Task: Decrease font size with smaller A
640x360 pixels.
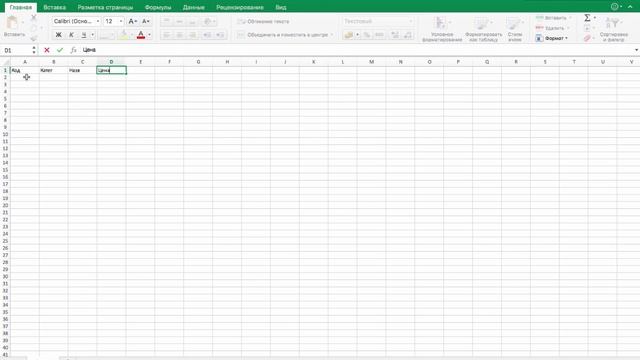Action: (145, 21)
